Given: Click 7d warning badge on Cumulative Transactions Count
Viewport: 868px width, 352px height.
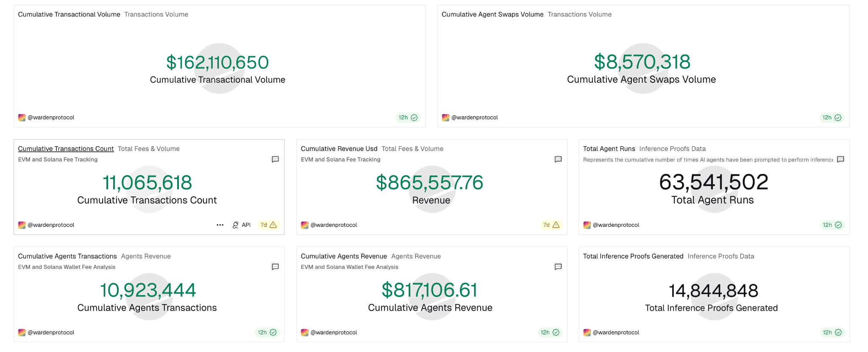Looking at the screenshot, I should [x=268, y=225].
